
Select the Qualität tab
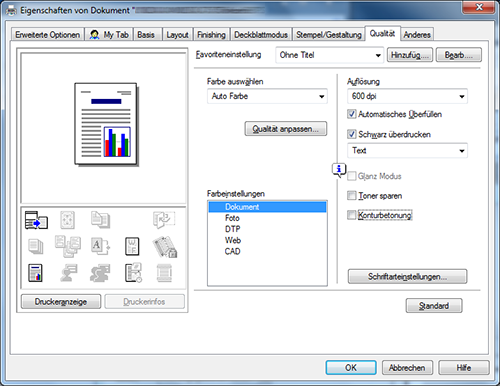pyautogui.click(x=382, y=33)
